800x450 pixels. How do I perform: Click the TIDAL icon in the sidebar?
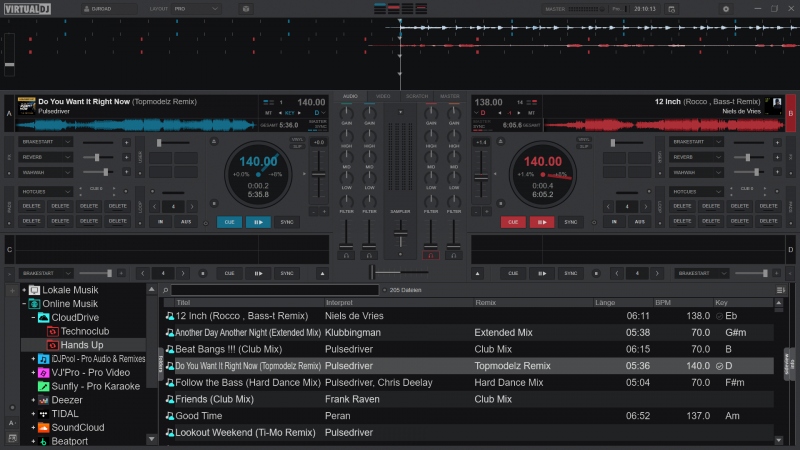(x=43, y=413)
